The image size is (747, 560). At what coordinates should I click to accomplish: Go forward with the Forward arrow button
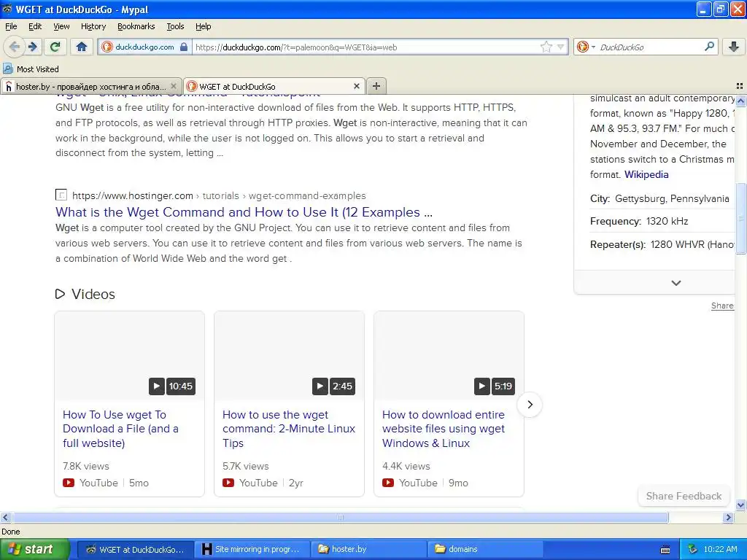[x=33, y=47]
